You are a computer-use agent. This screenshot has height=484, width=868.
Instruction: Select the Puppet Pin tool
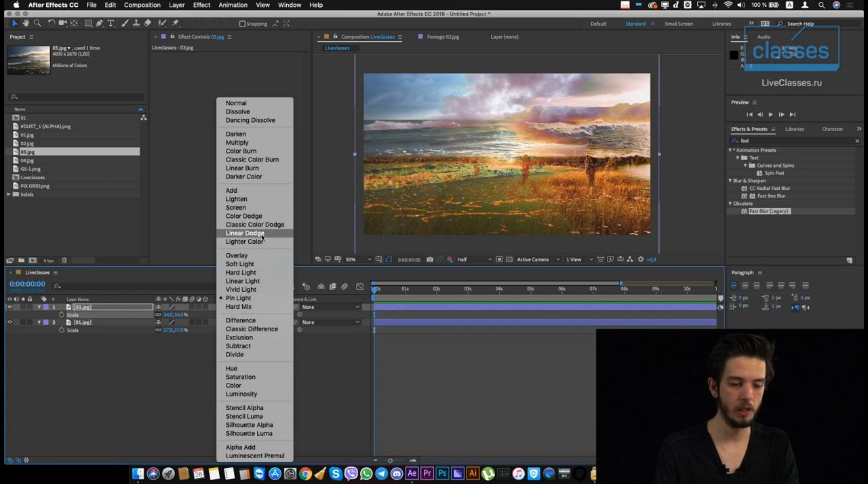coord(175,23)
